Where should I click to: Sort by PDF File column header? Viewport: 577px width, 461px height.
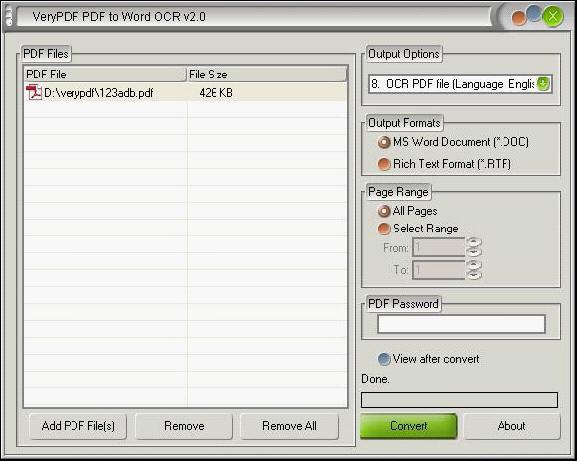coord(105,74)
